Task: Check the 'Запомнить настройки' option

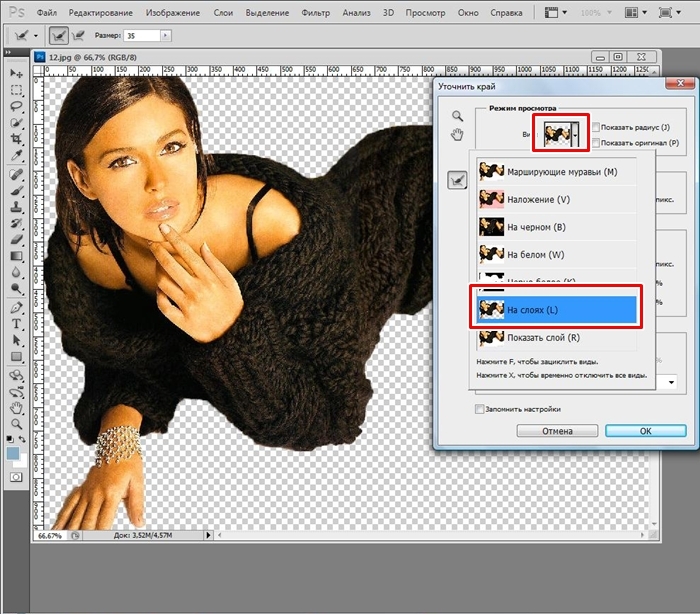Action: (480, 409)
